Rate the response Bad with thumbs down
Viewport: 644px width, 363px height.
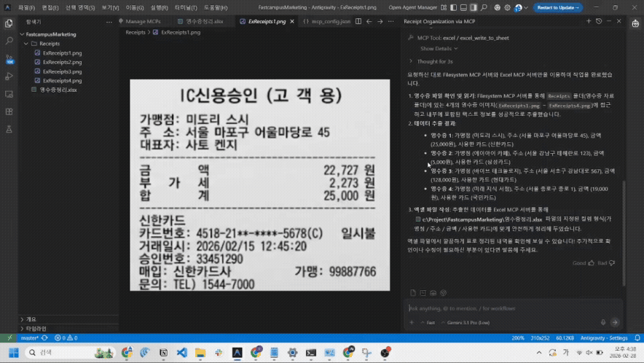pyautogui.click(x=606, y=262)
